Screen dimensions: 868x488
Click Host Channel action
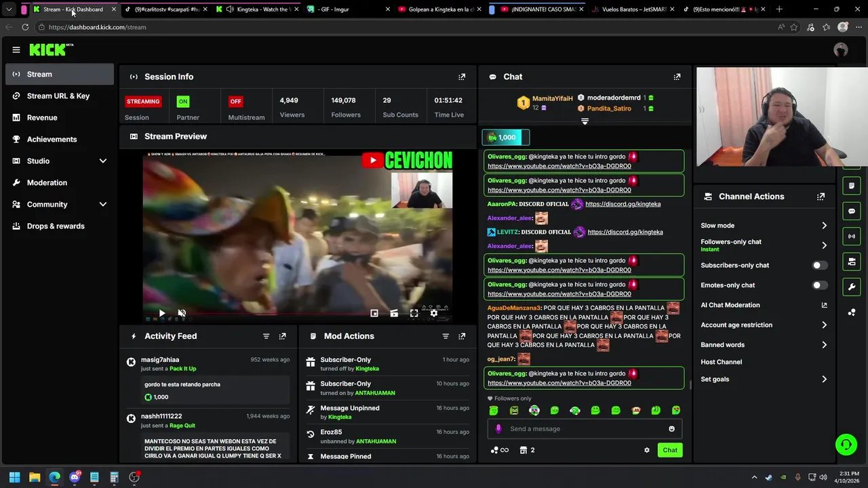coord(721,362)
